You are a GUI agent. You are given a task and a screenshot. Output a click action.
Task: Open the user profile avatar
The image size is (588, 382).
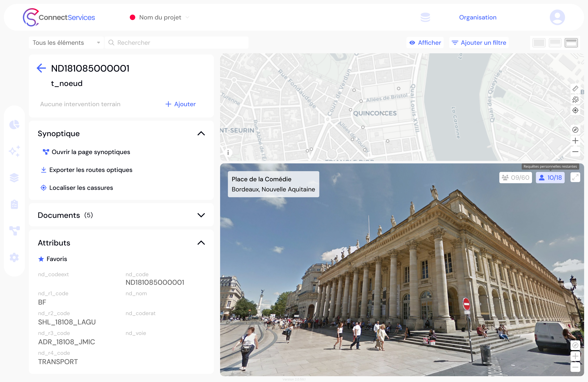(557, 17)
